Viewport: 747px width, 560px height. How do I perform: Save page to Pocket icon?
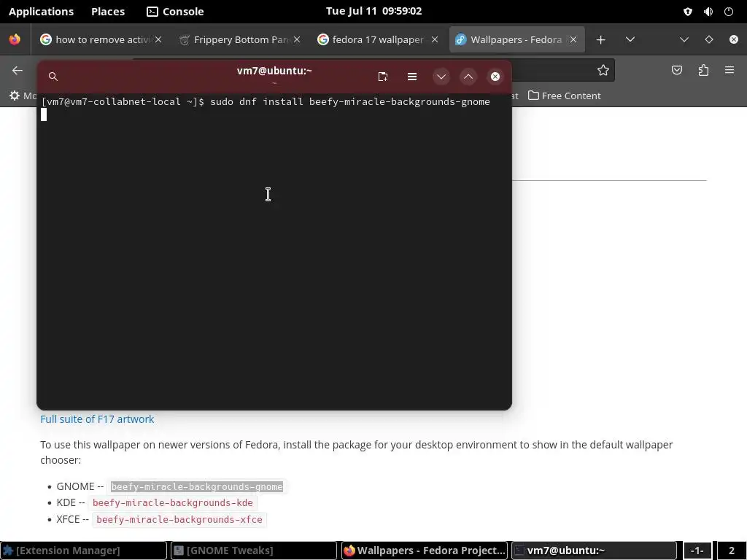(x=677, y=71)
